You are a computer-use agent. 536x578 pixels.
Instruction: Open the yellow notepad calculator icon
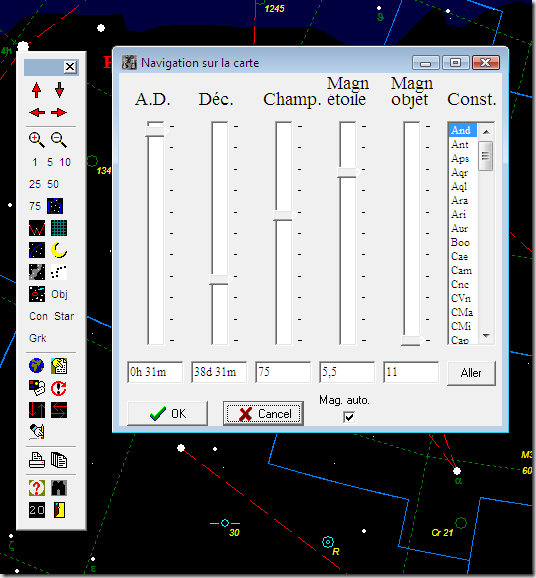[x=59, y=366]
